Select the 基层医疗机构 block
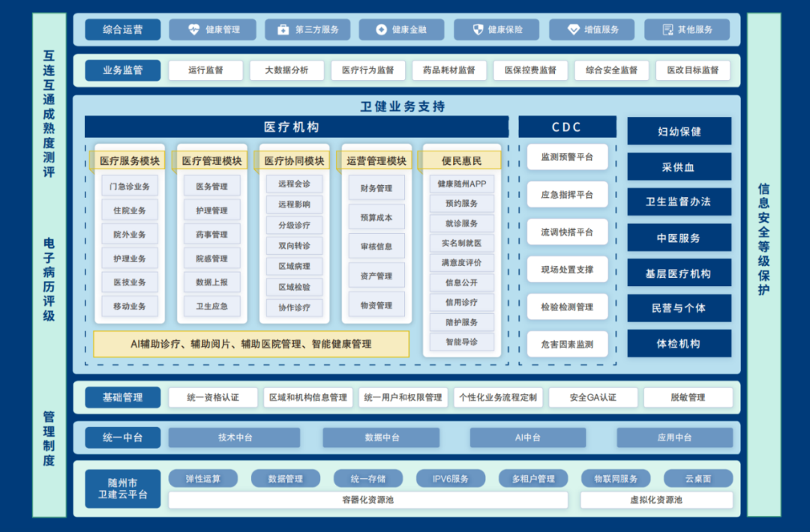Image resolution: width=810 pixels, height=532 pixels. coord(679,273)
